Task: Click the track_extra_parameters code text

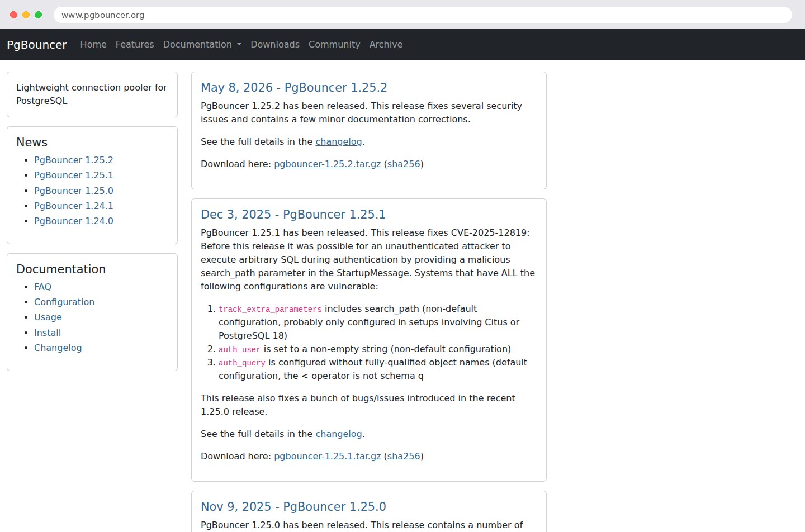Action: [270, 309]
